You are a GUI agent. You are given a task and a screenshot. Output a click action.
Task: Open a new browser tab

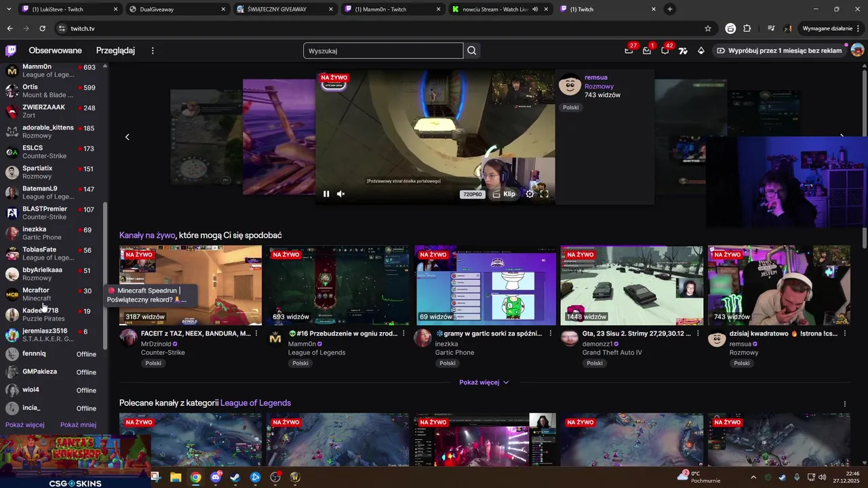point(670,9)
